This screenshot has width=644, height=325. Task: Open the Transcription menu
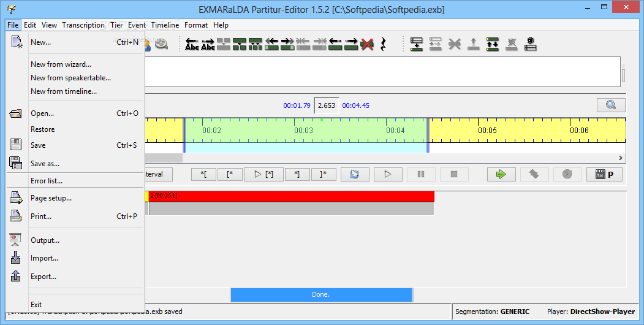click(x=83, y=25)
